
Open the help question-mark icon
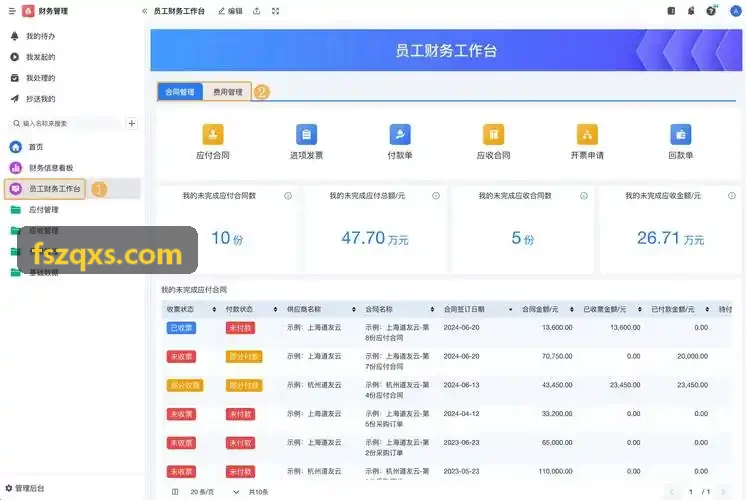(x=711, y=11)
